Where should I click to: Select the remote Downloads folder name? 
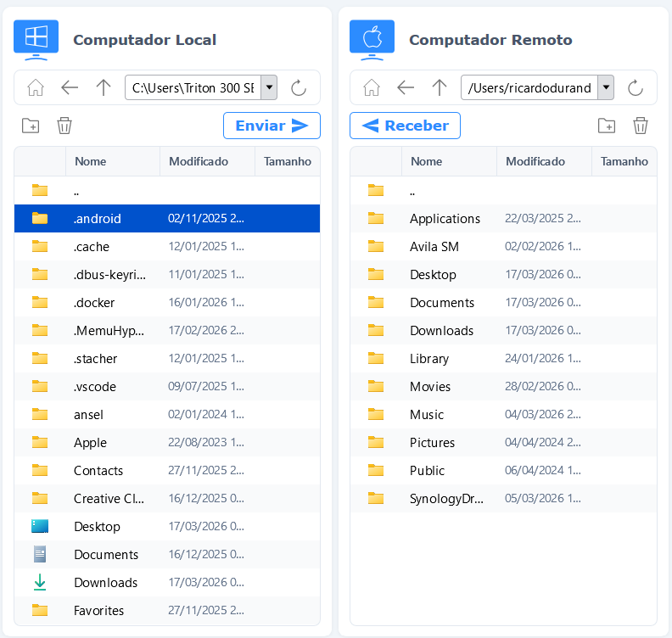[441, 331]
